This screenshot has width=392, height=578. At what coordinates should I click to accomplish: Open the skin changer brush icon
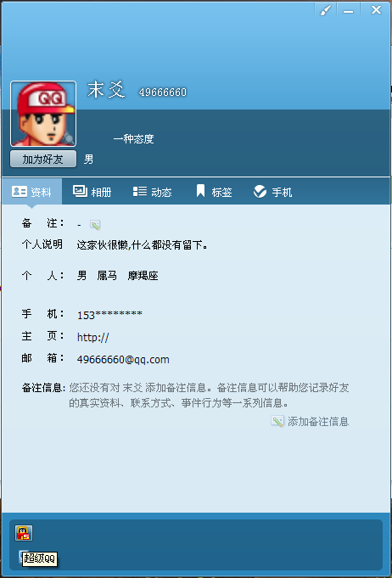[x=325, y=9]
